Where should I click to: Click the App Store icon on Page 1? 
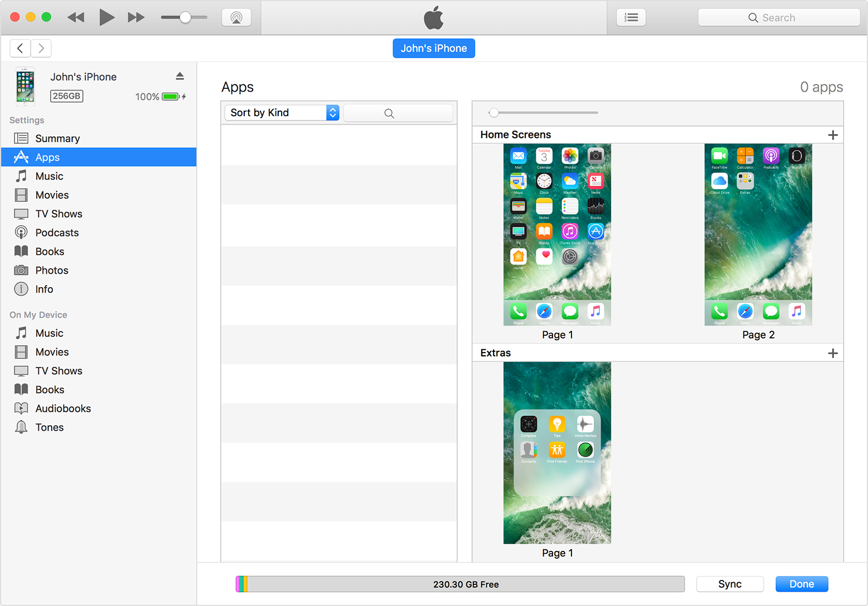[596, 231]
